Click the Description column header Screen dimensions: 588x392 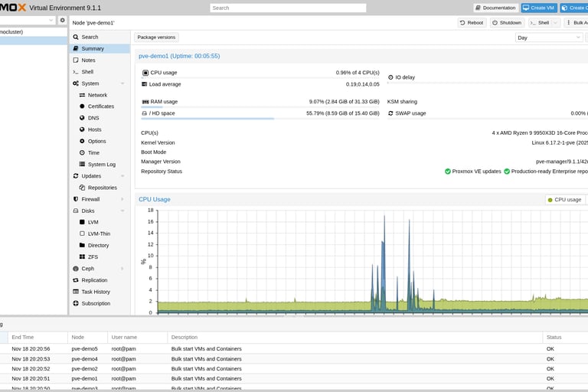pos(354,337)
